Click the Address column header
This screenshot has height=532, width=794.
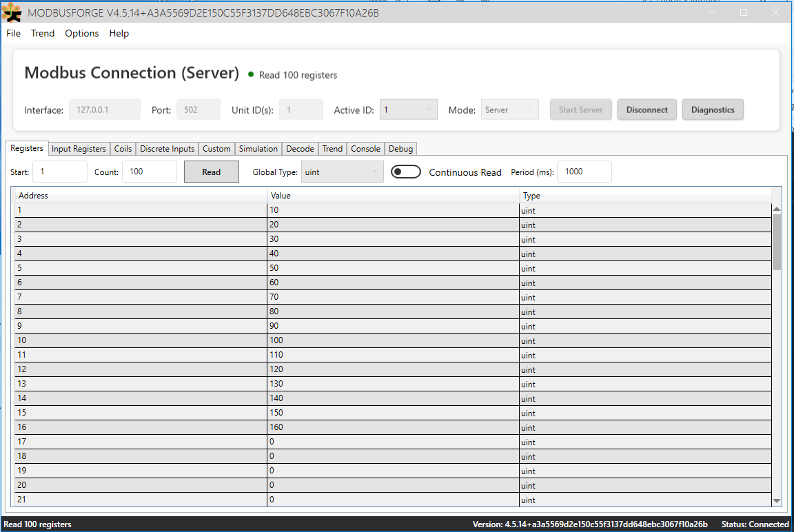141,196
